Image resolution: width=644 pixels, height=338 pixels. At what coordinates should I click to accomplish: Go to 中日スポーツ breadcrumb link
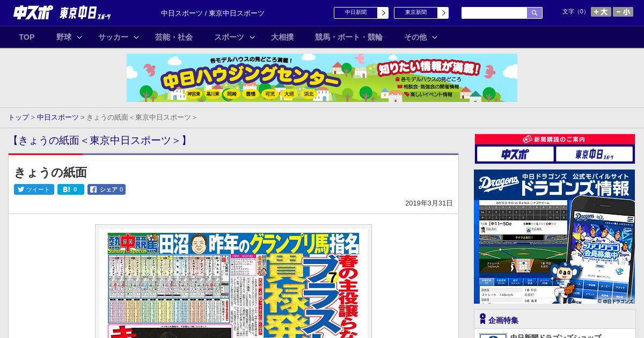[58, 117]
